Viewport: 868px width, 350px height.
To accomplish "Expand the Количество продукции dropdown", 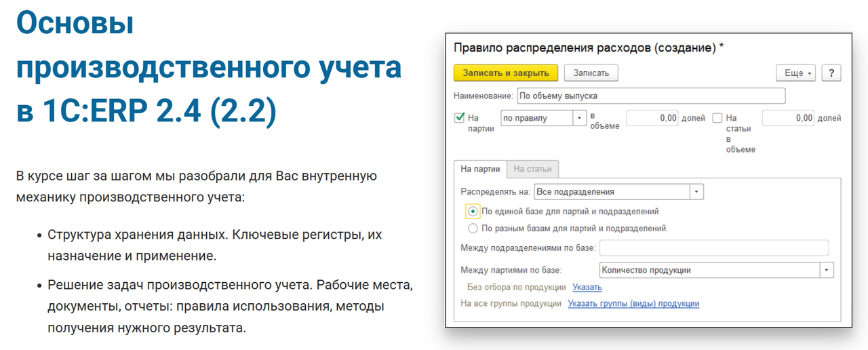I will pos(827,270).
